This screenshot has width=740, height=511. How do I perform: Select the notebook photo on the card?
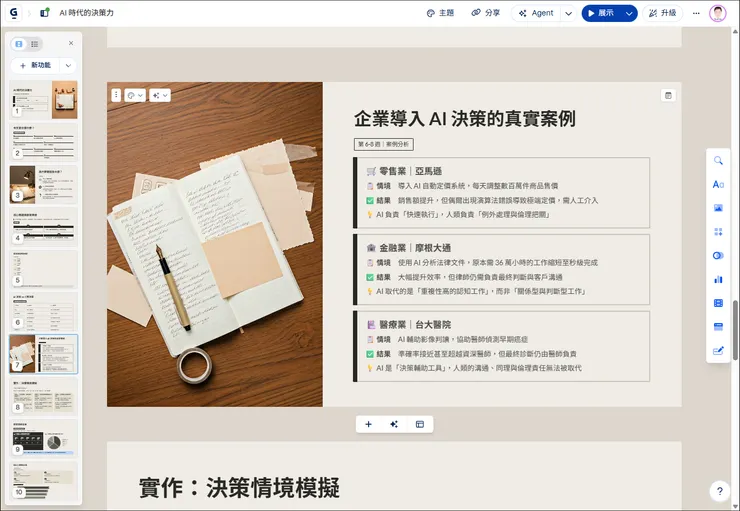point(215,244)
